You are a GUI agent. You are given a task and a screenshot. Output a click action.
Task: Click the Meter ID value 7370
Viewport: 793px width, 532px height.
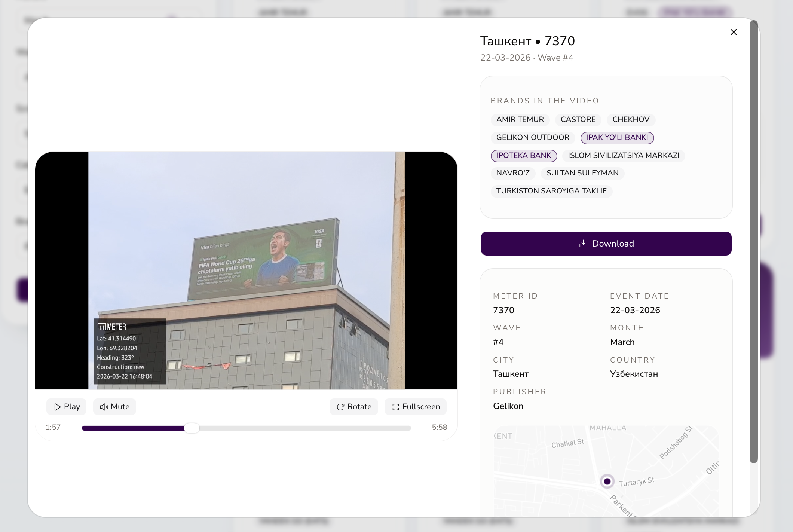503,310
